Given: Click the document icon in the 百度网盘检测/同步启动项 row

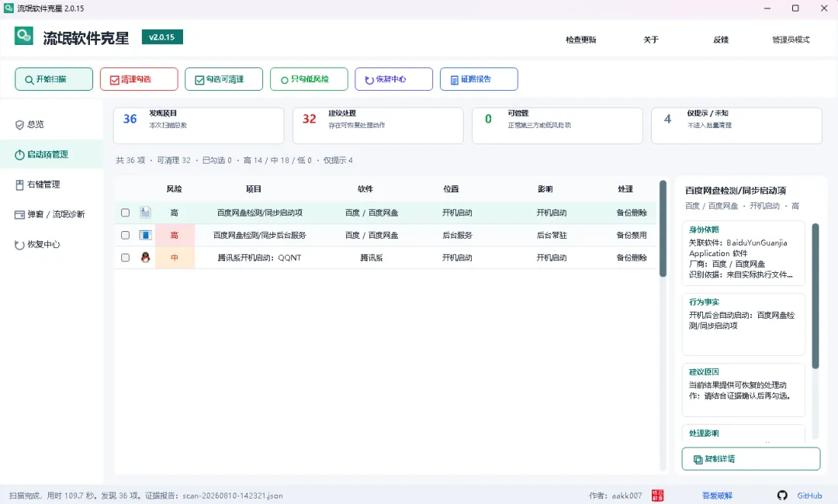Looking at the screenshot, I should [x=145, y=212].
